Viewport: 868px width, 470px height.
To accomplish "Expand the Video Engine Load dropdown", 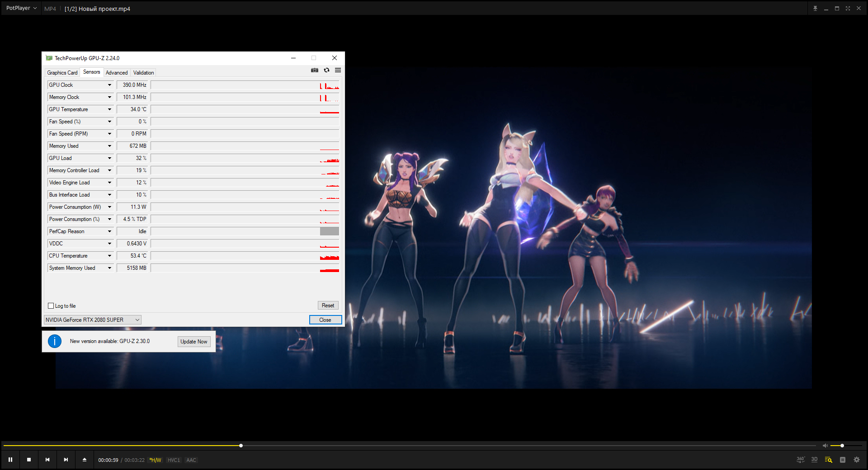I will 109,183.
